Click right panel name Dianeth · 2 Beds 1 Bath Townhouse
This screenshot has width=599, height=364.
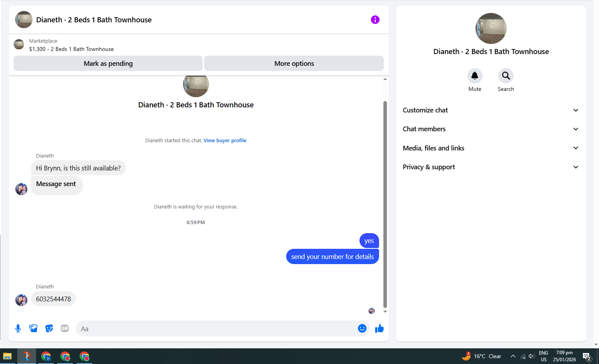(491, 51)
